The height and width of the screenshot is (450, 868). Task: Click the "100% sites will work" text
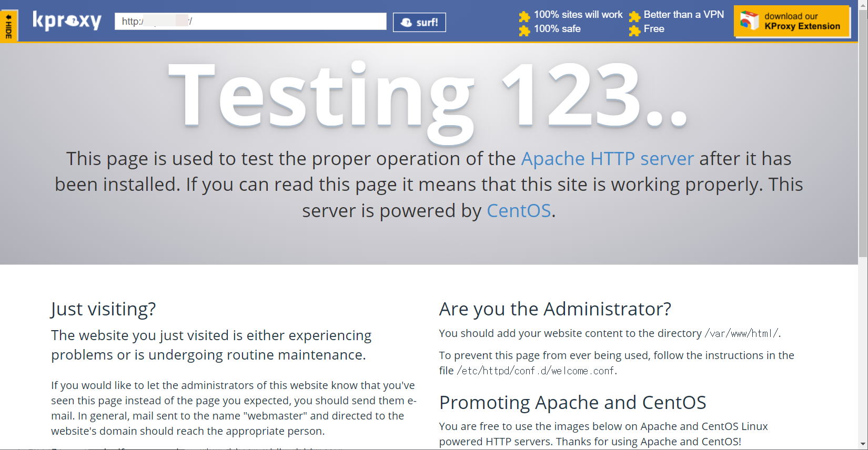pos(578,15)
